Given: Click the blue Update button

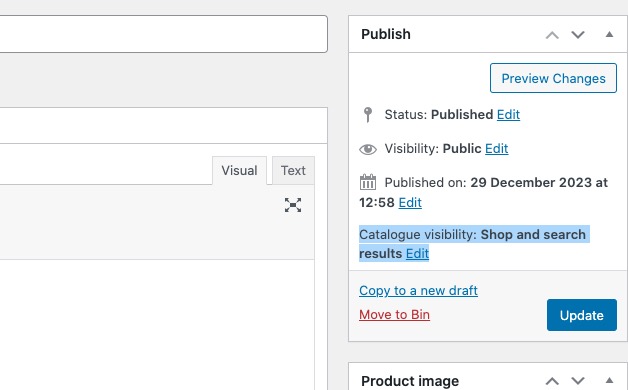Looking at the screenshot, I should (582, 315).
